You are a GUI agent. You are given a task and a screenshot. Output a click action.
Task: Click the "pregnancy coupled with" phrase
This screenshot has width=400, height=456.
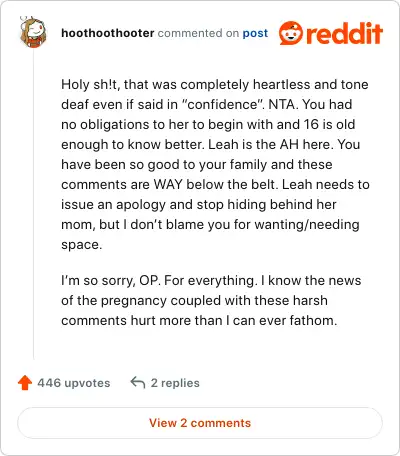[x=177, y=301]
